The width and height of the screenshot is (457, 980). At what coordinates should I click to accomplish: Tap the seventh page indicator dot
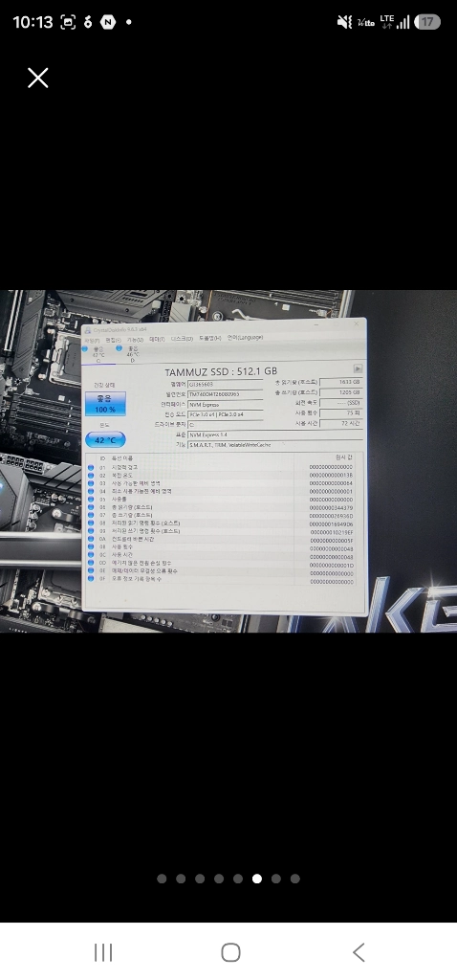pyautogui.click(x=276, y=879)
